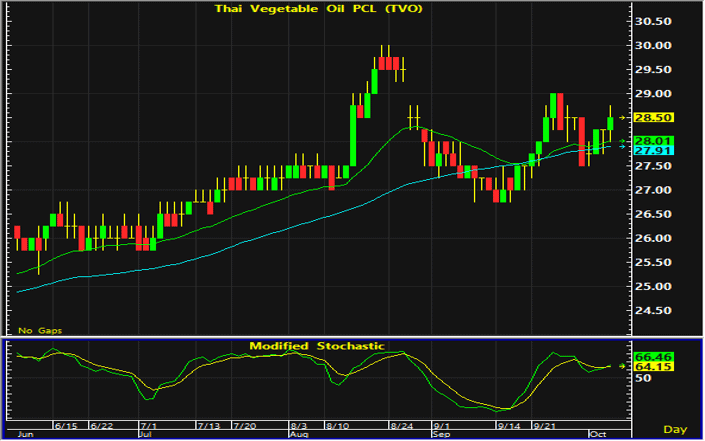
Task: Click the No Gaps label
Action: [x=40, y=330]
